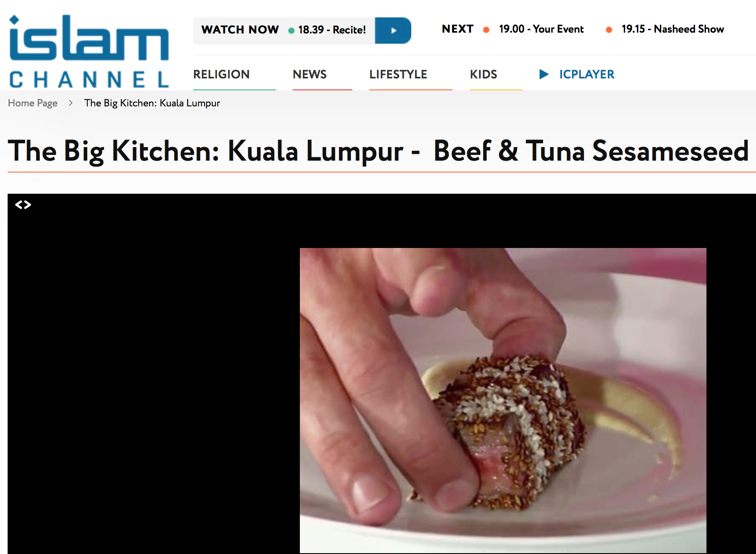Open the 19.15 - Nasheed Show listing
This screenshot has width=756, height=554.
[x=673, y=29]
